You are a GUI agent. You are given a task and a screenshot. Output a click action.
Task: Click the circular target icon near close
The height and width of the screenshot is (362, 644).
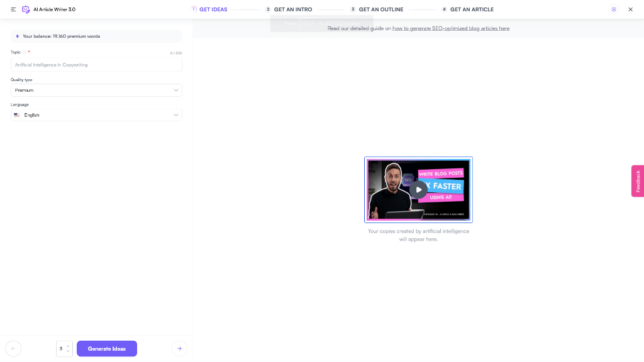[x=614, y=9]
